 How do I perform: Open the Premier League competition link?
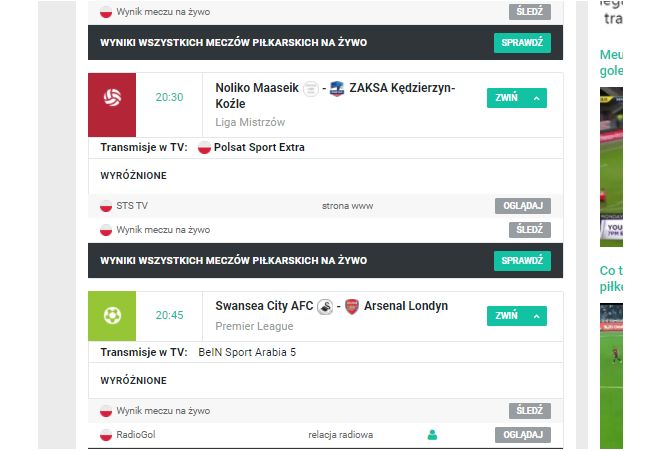[254, 326]
